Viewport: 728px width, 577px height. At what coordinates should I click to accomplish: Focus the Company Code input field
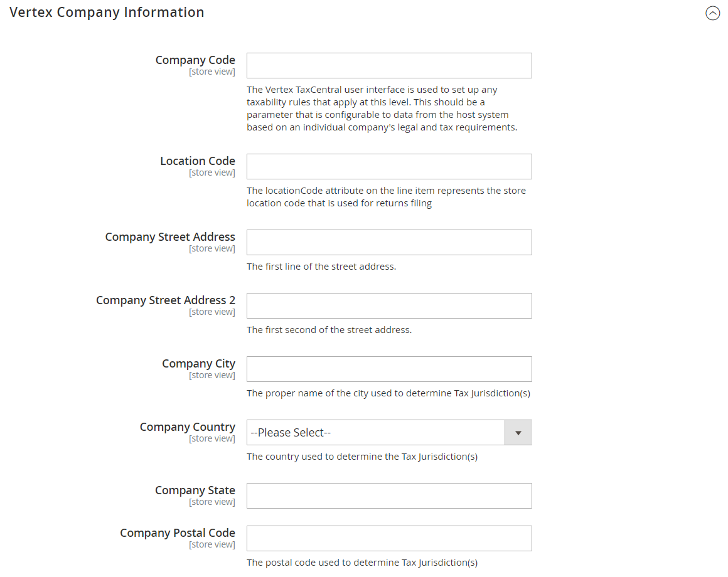(x=389, y=65)
